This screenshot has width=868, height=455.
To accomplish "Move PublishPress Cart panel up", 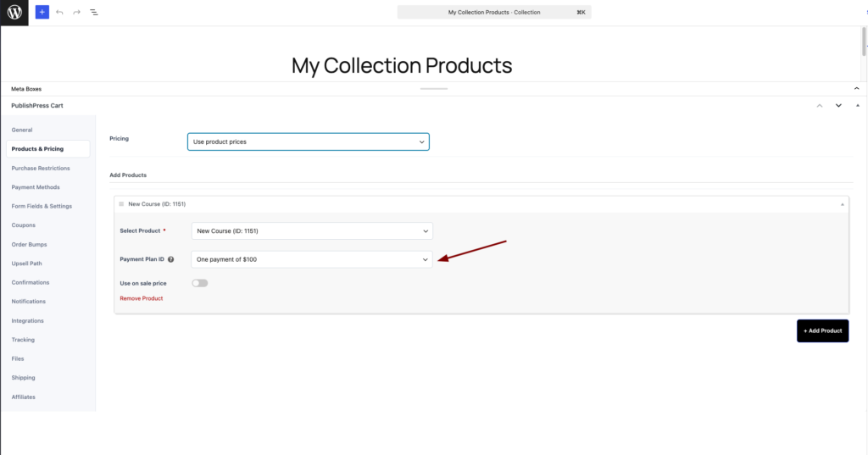I will (820, 105).
